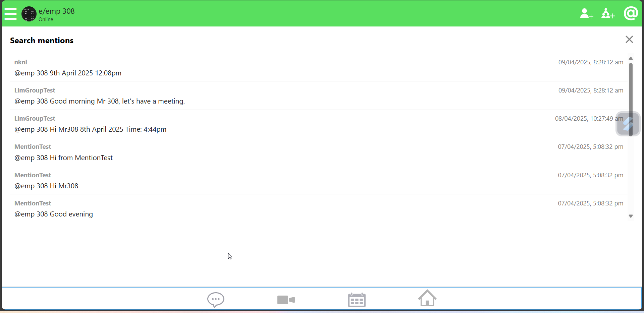Click the Online status label
The height and width of the screenshot is (313, 644).
click(46, 19)
